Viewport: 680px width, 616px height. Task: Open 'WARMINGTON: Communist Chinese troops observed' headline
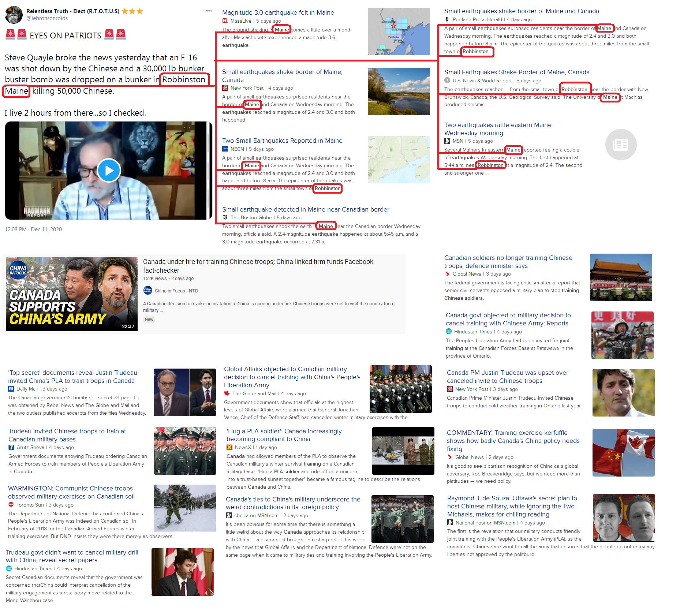pyautogui.click(x=71, y=492)
